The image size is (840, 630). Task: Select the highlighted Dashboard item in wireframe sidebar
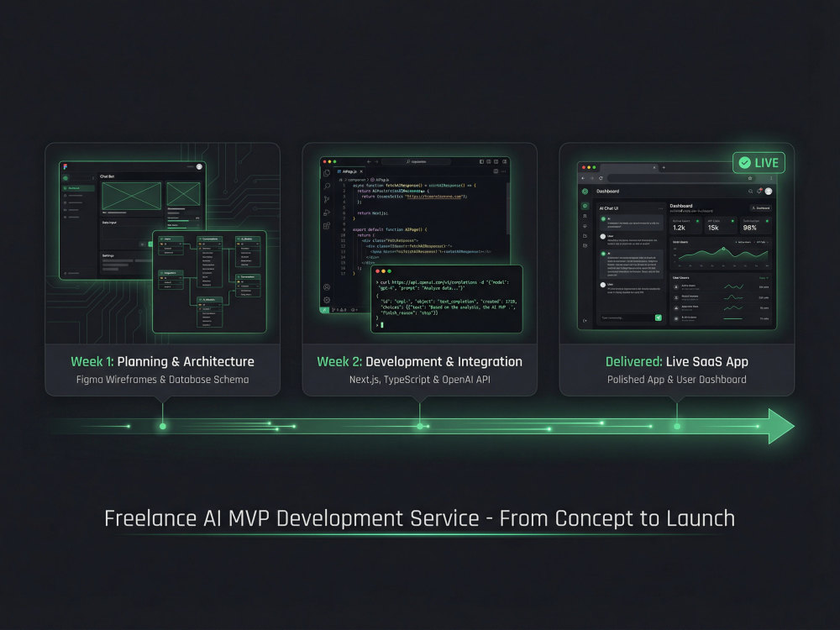(x=78, y=188)
